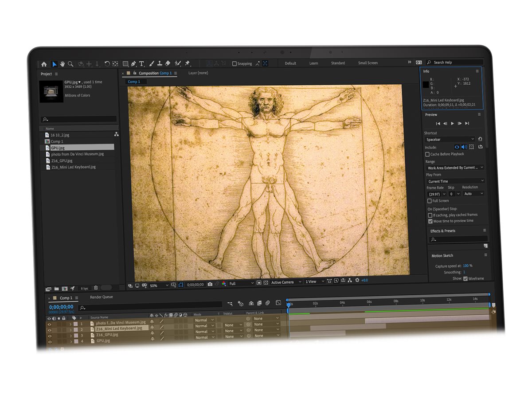This screenshot has width=532, height=399.
Task: Select the Home icon in toolbar
Action: coord(44,64)
